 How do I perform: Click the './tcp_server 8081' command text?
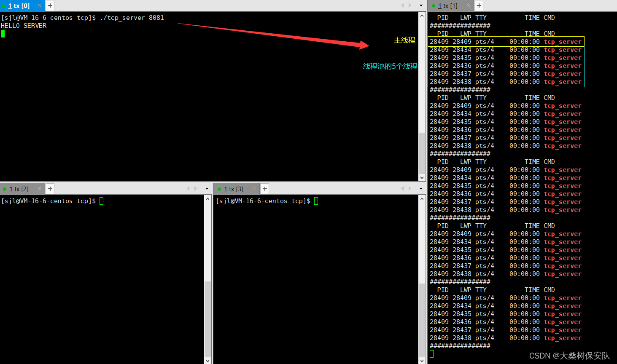(x=132, y=18)
